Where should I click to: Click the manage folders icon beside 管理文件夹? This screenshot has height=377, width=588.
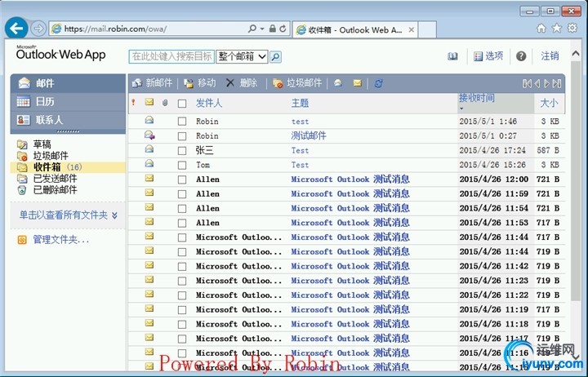[22, 240]
